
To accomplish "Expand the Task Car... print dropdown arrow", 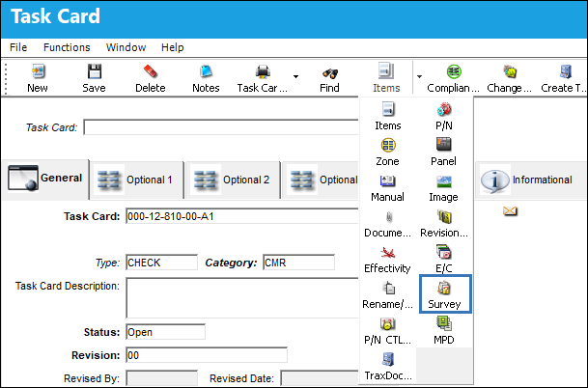I will pos(295,76).
